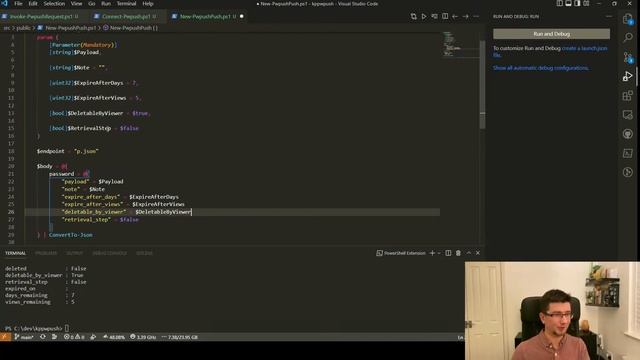Viewport: 640px width, 360px height.
Task: Click the terminal prompt input line
Action: click(x=37, y=328)
